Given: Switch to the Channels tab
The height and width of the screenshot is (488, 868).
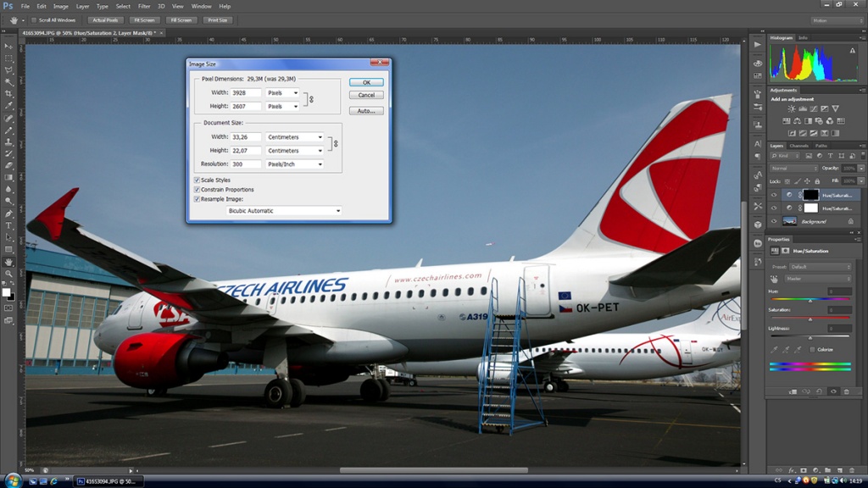Looking at the screenshot, I should click(798, 146).
